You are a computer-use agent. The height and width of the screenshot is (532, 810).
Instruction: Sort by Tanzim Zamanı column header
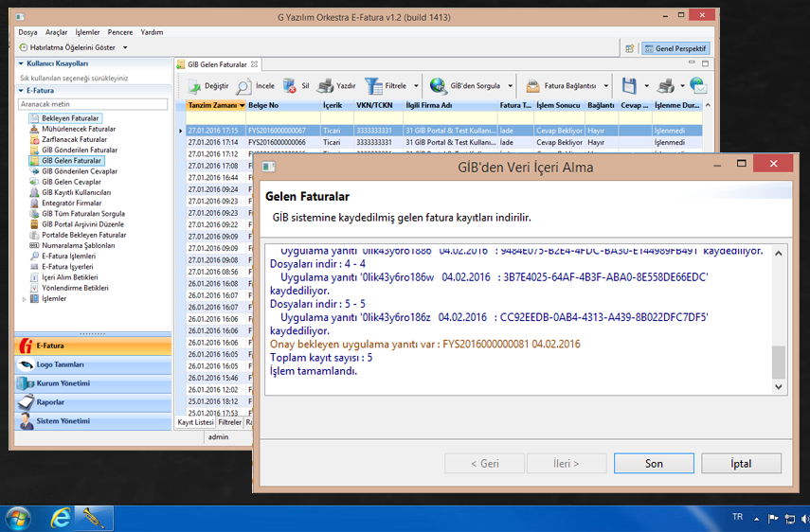pos(216,105)
